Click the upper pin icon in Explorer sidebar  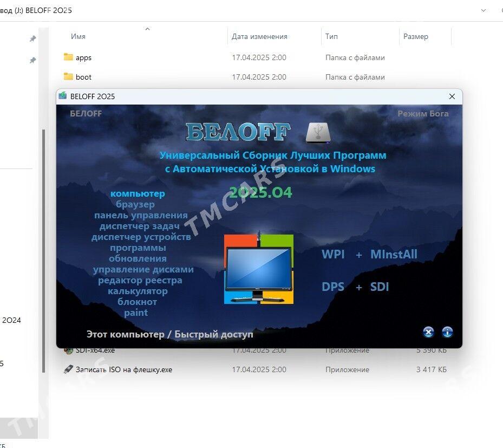tap(32, 39)
